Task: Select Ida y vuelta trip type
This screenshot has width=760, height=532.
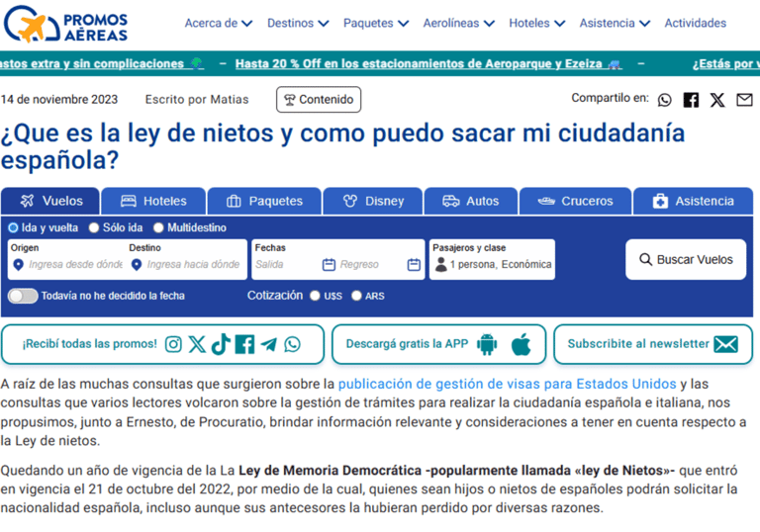Action: 13,227
